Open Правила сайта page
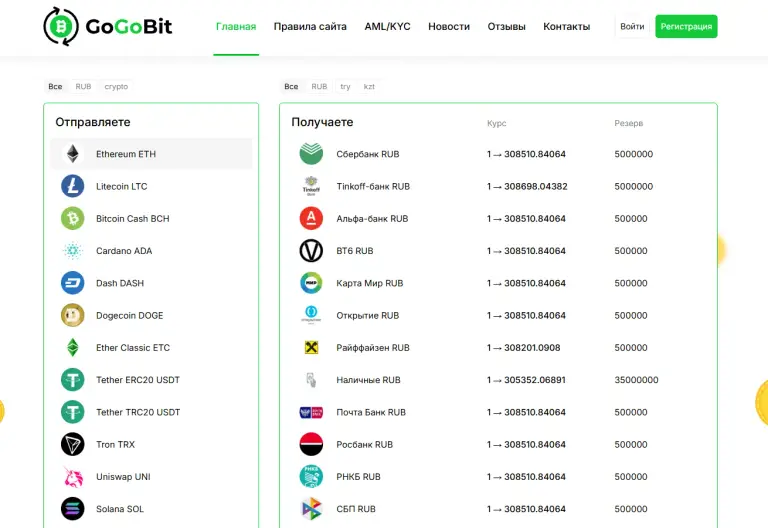This screenshot has width=768, height=528. pos(310,26)
